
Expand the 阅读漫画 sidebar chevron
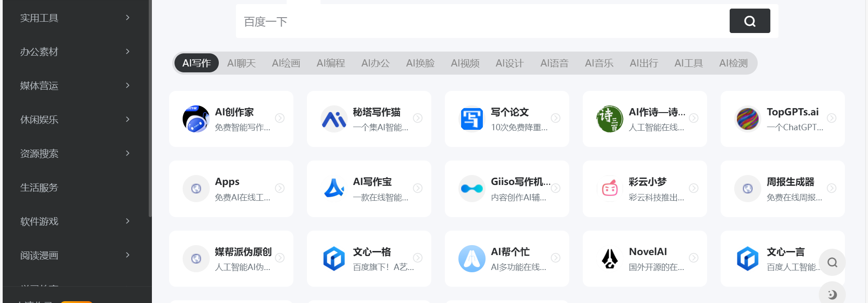tap(127, 255)
